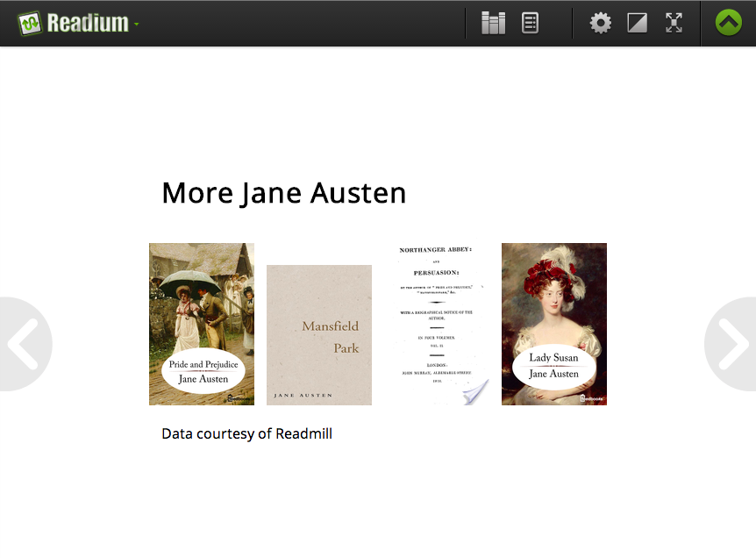Open Northanger Abbey and Persuasion cover

(437, 322)
